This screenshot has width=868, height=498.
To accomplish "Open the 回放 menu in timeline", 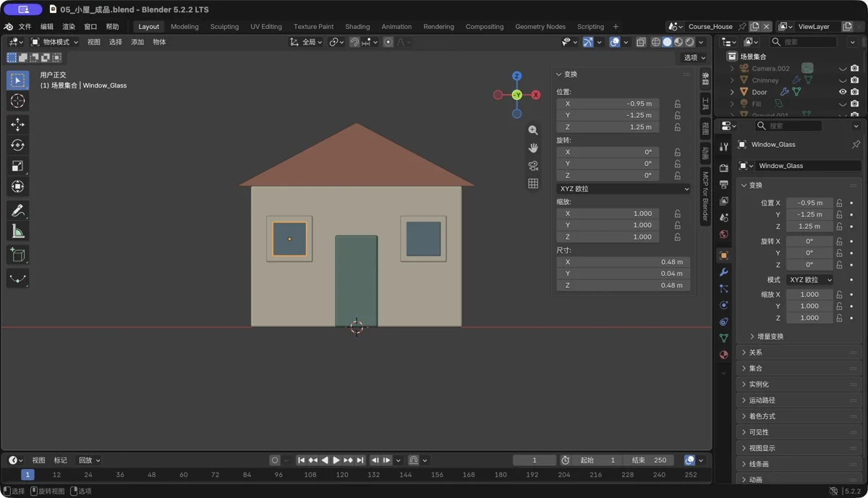I will [89, 460].
